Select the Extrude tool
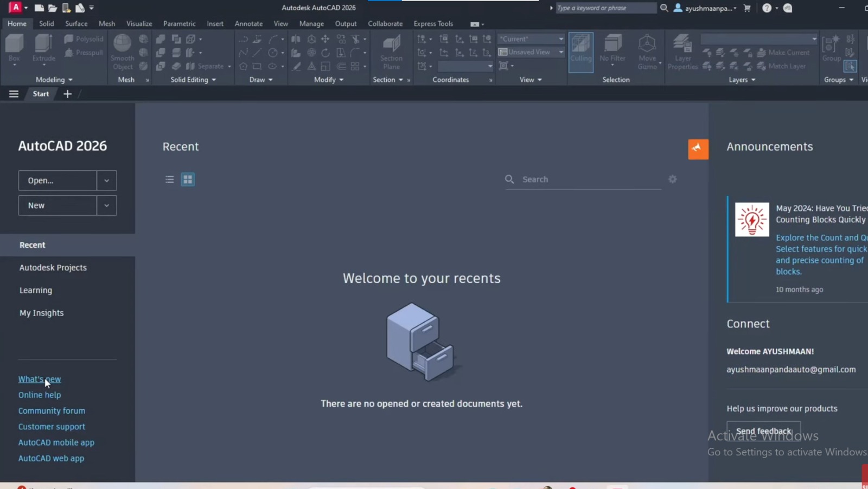This screenshot has width=868, height=489. 44,49
